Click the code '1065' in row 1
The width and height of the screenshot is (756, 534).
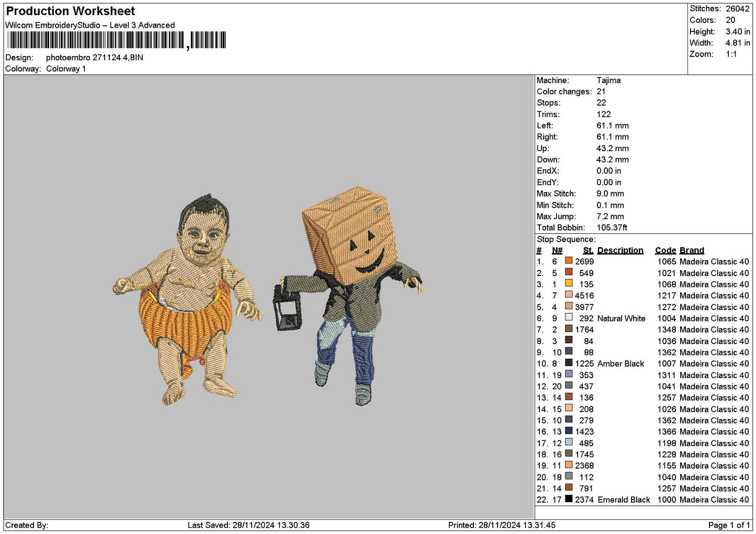(667, 262)
